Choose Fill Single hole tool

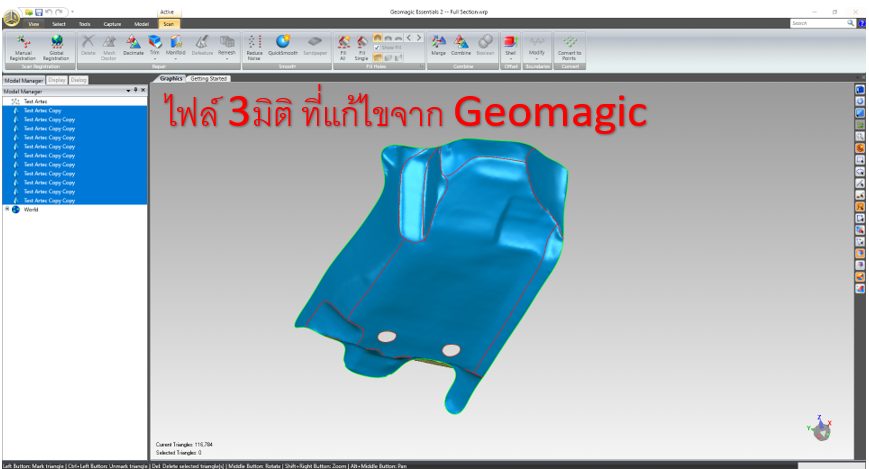pos(361,48)
